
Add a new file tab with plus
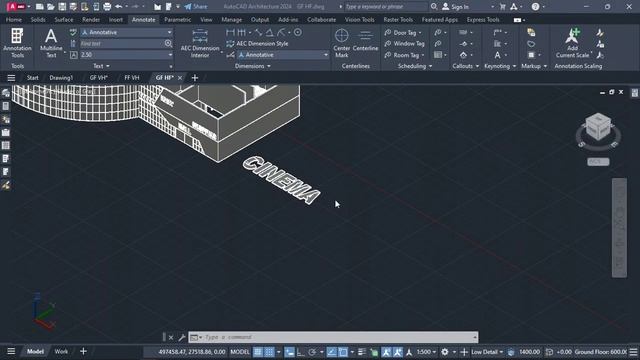coord(195,78)
